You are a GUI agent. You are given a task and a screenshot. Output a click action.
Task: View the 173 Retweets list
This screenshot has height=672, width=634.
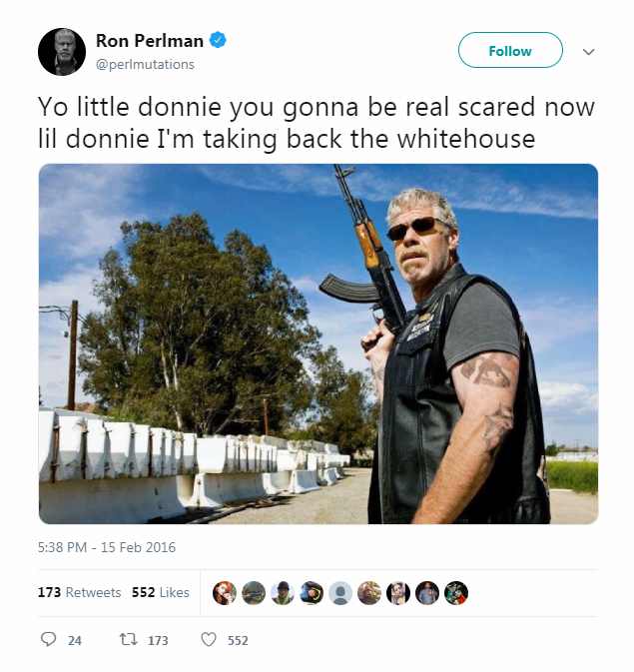pos(79,592)
